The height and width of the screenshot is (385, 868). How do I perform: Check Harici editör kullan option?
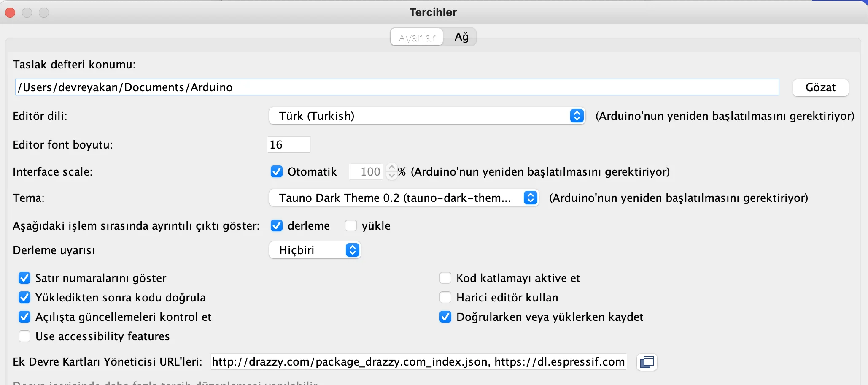coord(445,297)
